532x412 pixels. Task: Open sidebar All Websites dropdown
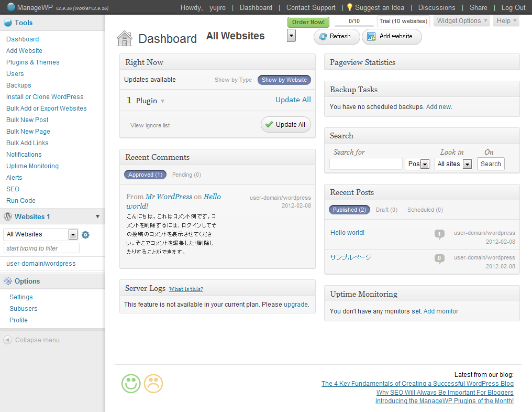[x=41, y=234]
